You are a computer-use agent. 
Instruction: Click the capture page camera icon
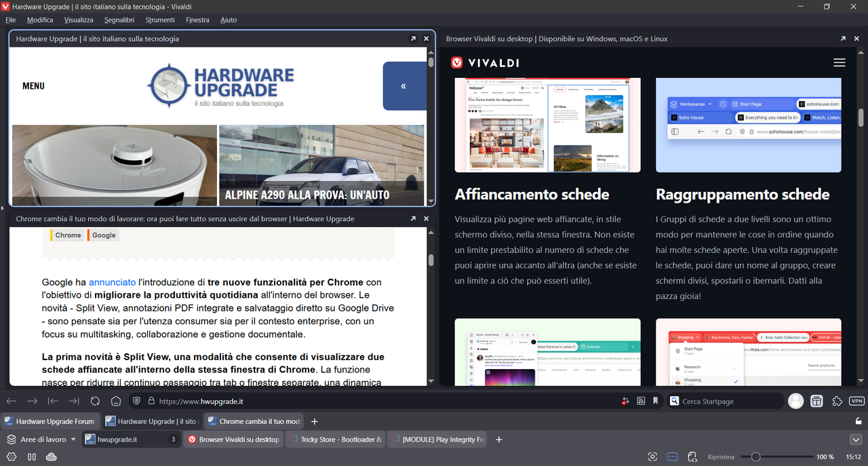(x=652, y=457)
